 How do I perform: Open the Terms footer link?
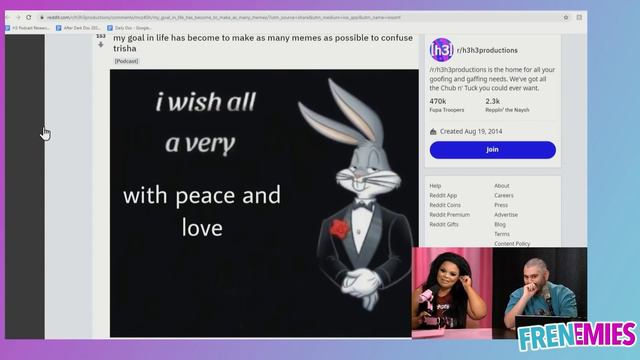502,234
